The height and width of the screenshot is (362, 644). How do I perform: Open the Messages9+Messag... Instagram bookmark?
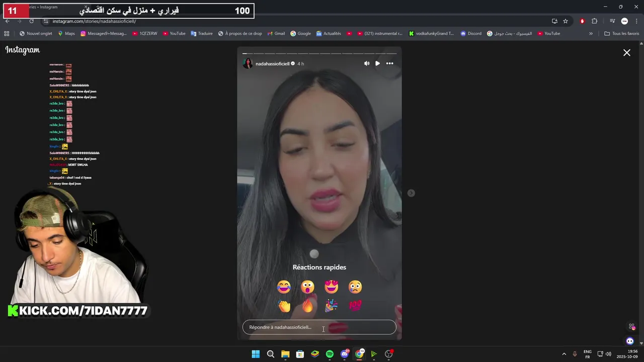(x=104, y=34)
